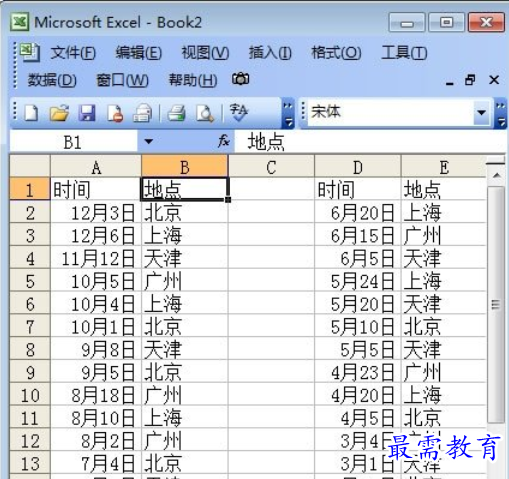Image resolution: width=509 pixels, height=479 pixels.
Task: Click the vertical scrollbar thumb
Action: pyautogui.click(x=496, y=304)
